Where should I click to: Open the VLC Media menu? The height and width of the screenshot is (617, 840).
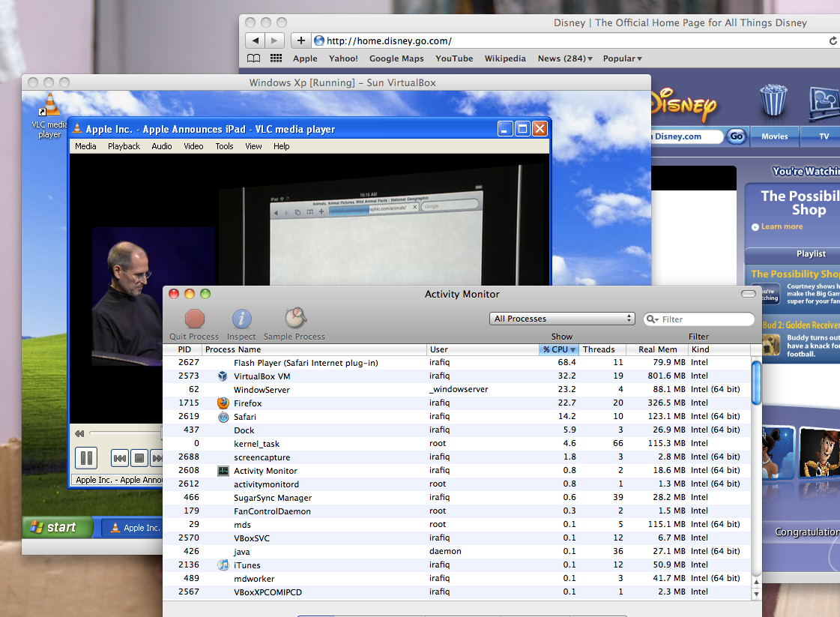(x=85, y=146)
